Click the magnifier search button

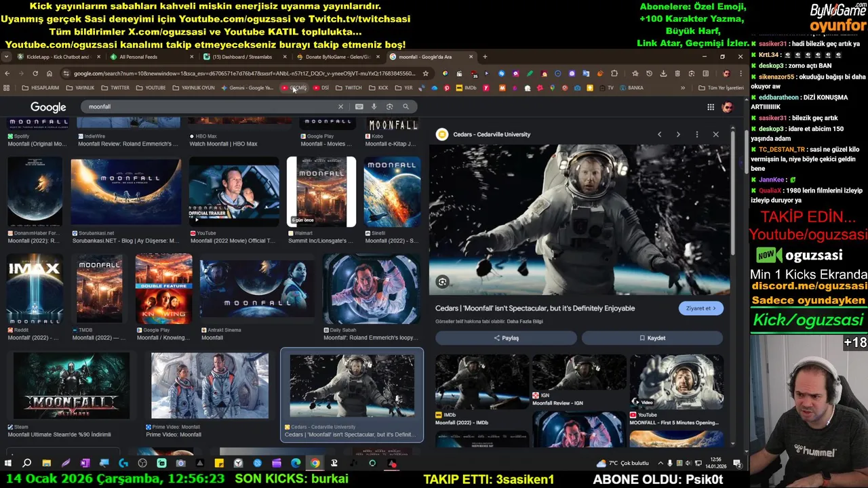point(406,106)
